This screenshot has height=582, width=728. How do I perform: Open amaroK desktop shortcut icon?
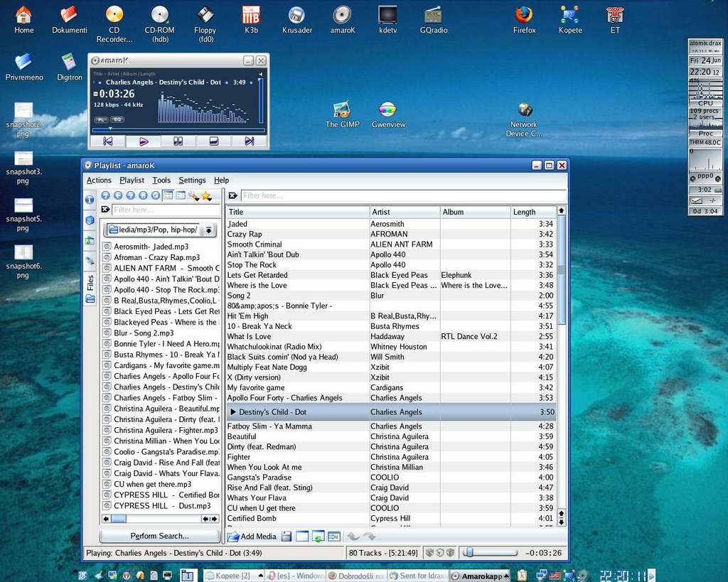point(342,19)
